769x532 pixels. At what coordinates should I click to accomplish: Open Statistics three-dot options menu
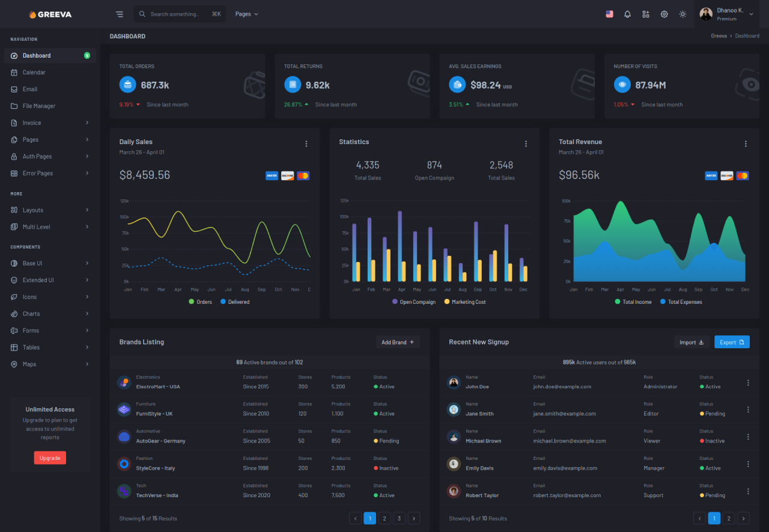point(526,144)
